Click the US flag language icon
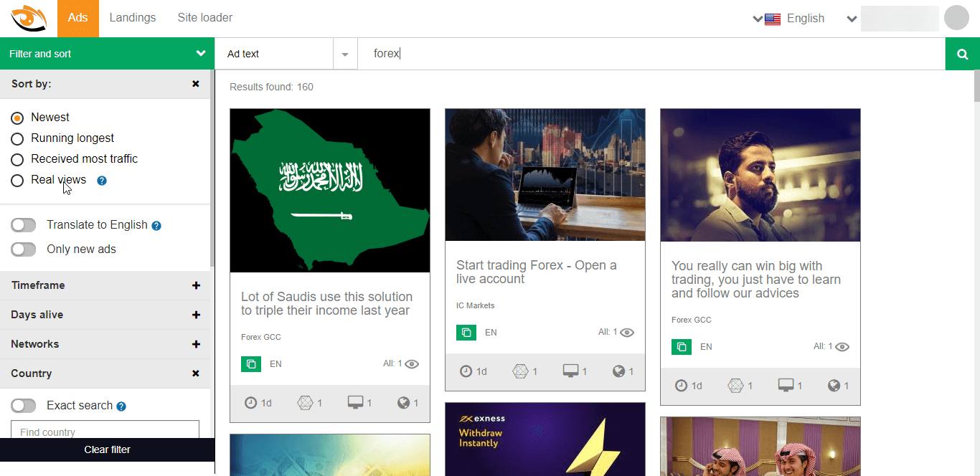The height and width of the screenshot is (476, 980). click(x=773, y=19)
